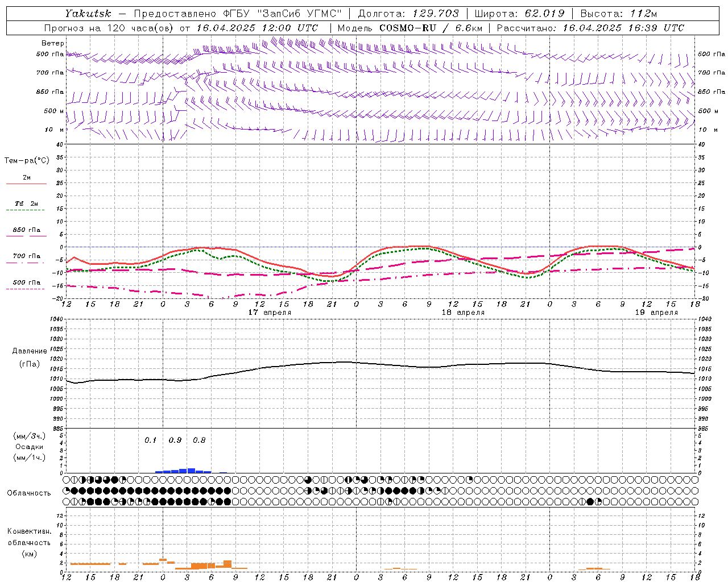
Task: Select the "0.8" three-hour precipitation value
Action: click(x=199, y=440)
